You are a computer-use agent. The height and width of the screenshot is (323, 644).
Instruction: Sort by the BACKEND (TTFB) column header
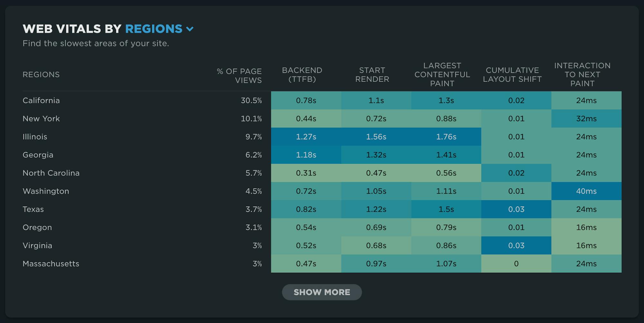click(302, 74)
